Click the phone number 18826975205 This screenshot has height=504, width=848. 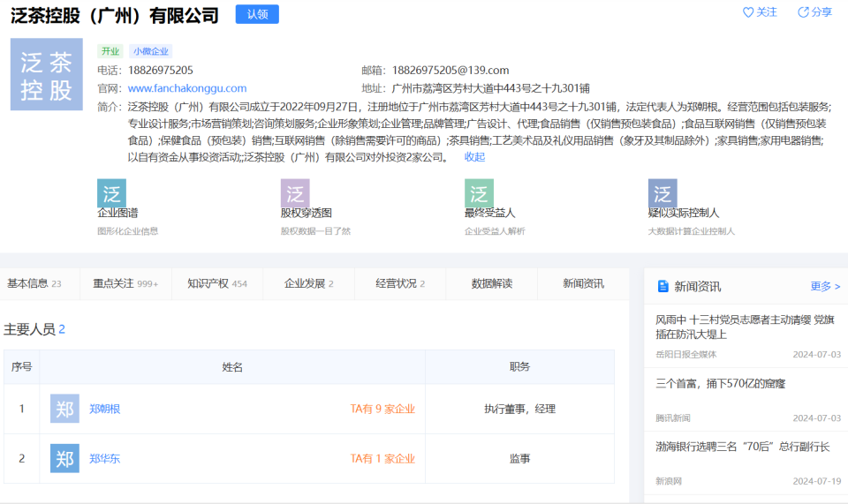pyautogui.click(x=161, y=71)
